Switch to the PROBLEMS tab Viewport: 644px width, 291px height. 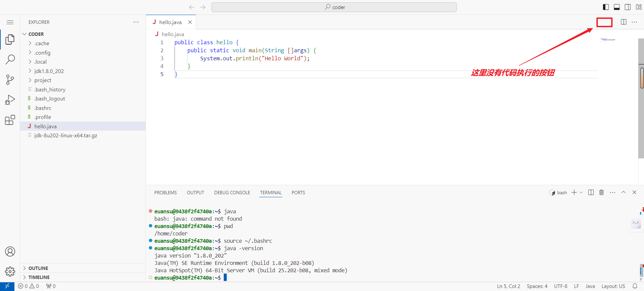coord(165,193)
